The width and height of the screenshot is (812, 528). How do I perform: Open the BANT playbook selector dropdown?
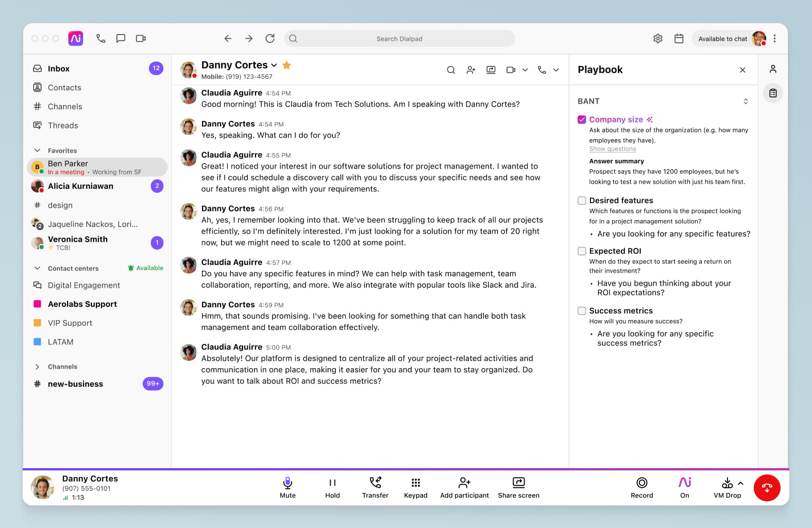coord(745,101)
